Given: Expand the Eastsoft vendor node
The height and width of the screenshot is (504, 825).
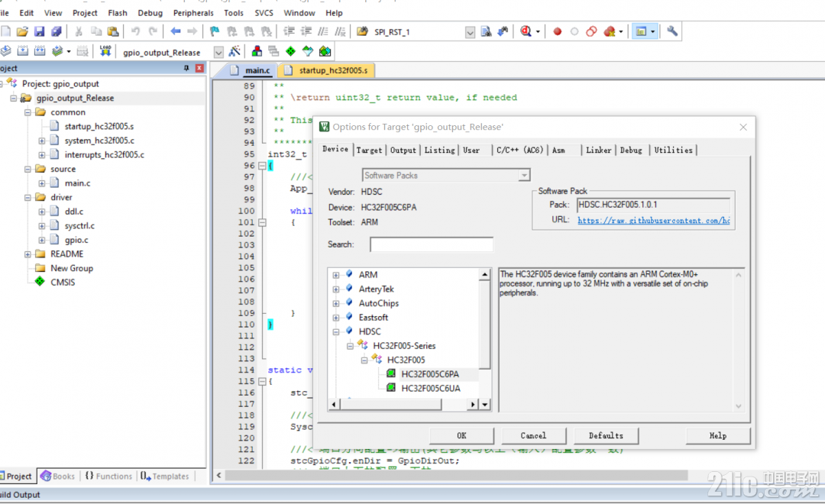Looking at the screenshot, I should (336, 318).
